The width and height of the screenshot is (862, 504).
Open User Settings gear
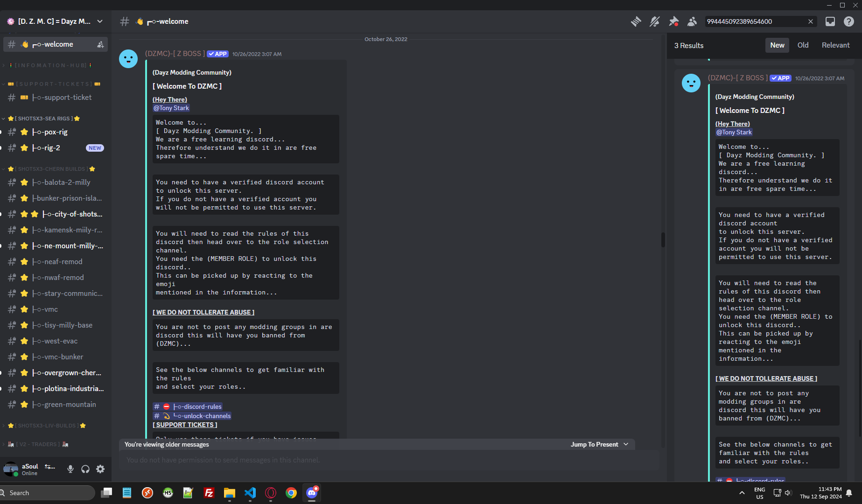100,469
